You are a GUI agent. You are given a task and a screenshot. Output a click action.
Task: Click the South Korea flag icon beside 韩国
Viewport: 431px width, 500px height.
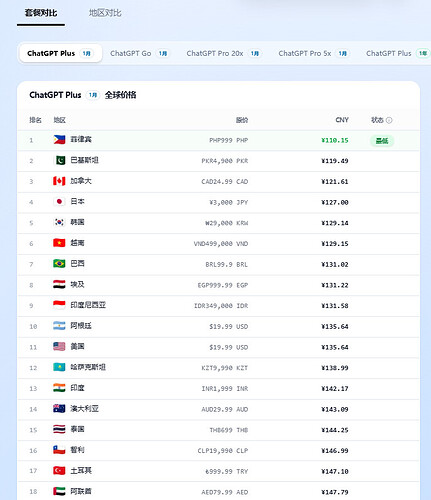click(59, 222)
